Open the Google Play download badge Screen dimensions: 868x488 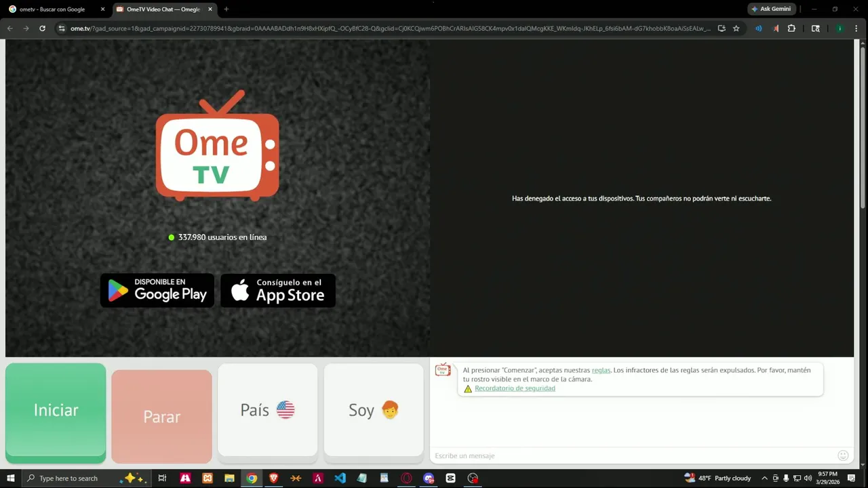click(157, 291)
